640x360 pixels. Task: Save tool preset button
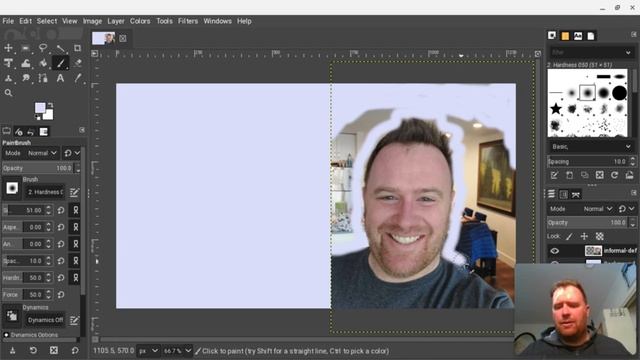13,350
